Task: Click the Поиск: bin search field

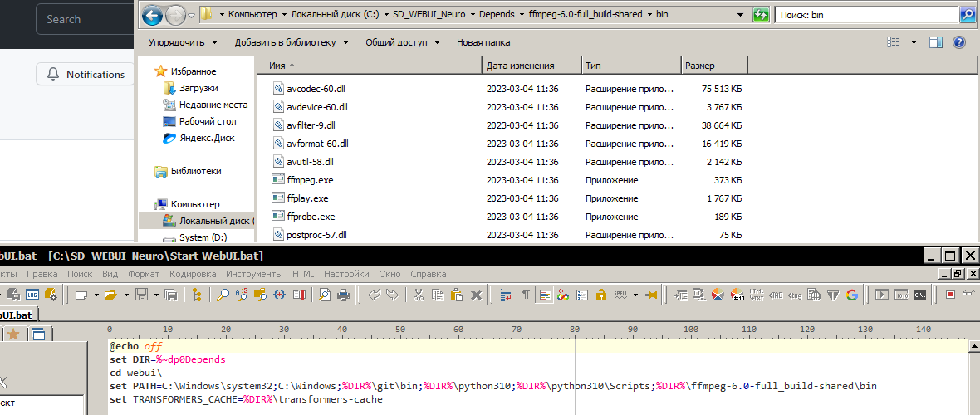Action: (x=867, y=14)
